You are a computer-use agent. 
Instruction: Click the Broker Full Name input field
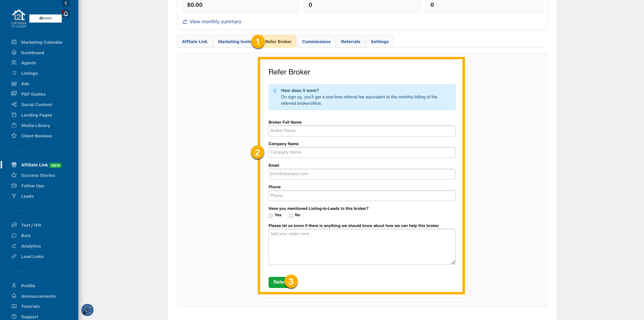[x=362, y=131]
